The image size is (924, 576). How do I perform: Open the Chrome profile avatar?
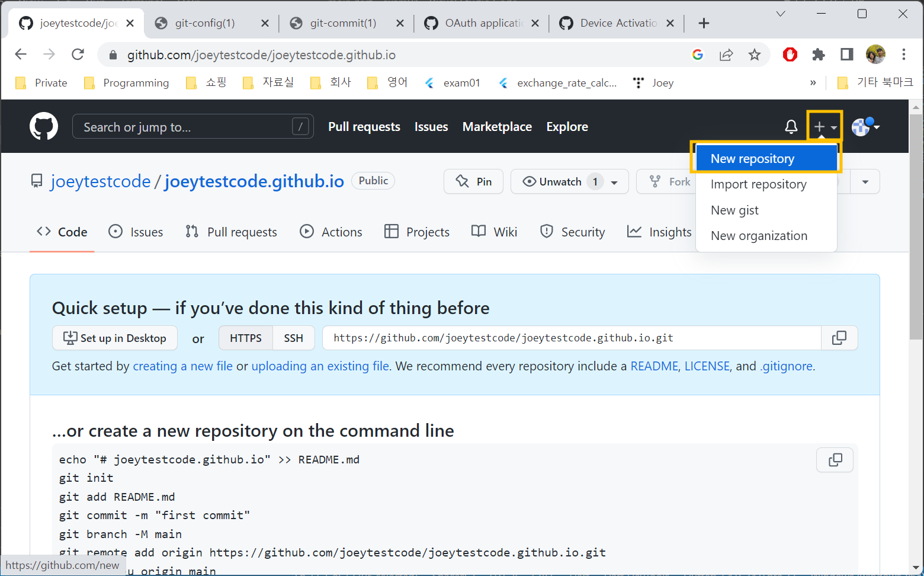[875, 55]
